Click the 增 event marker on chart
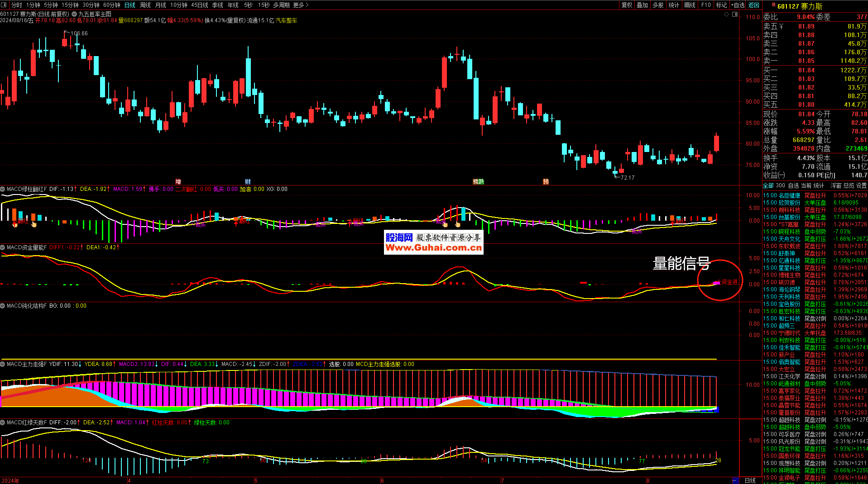Viewport: 868px width, 484px height. coord(178,181)
